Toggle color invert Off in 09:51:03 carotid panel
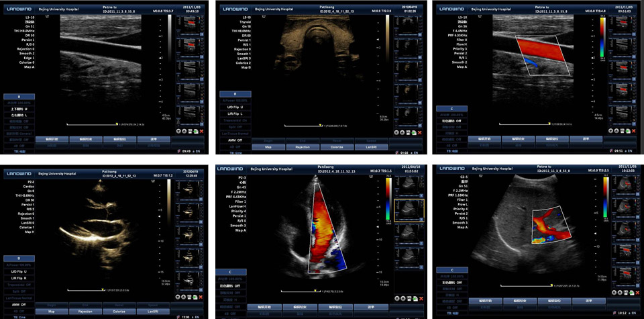Viewport: 644px width, 319px height. [x=452, y=121]
